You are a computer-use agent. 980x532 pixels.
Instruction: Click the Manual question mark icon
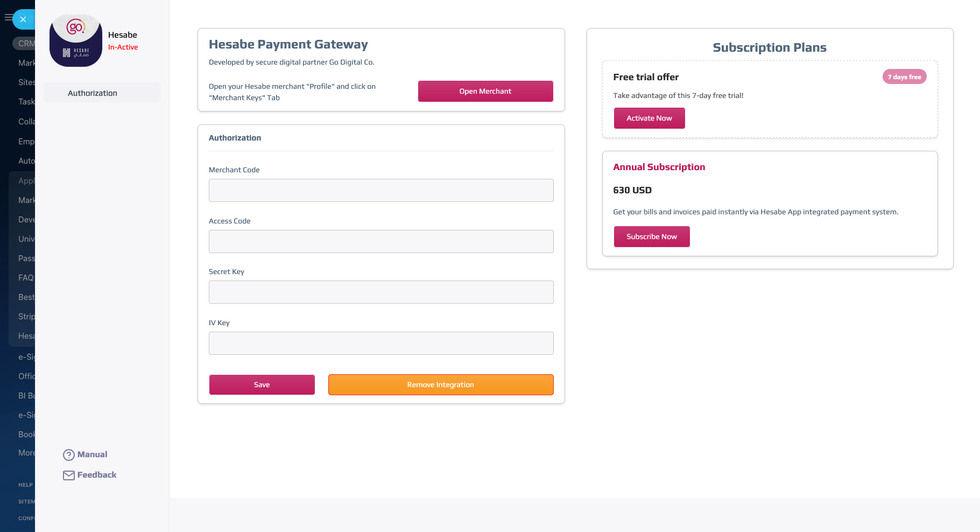pyautogui.click(x=69, y=455)
